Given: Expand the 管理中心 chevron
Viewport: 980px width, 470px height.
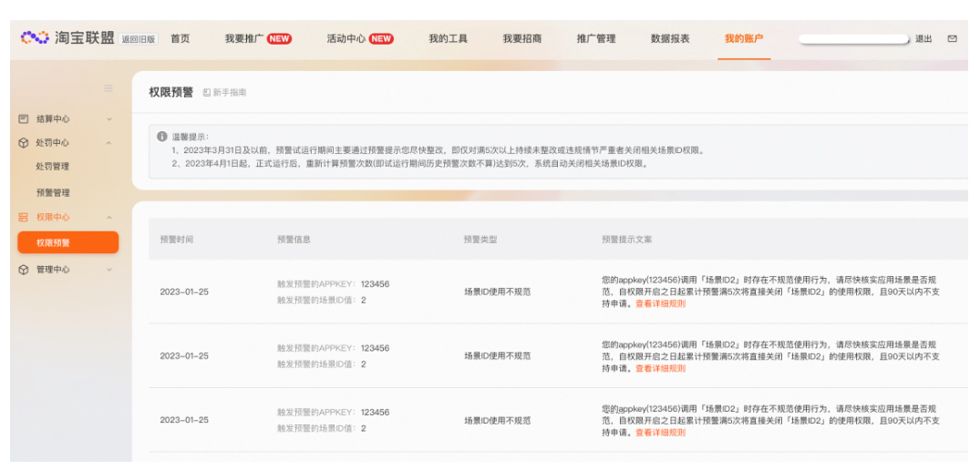Looking at the screenshot, I should tap(108, 270).
